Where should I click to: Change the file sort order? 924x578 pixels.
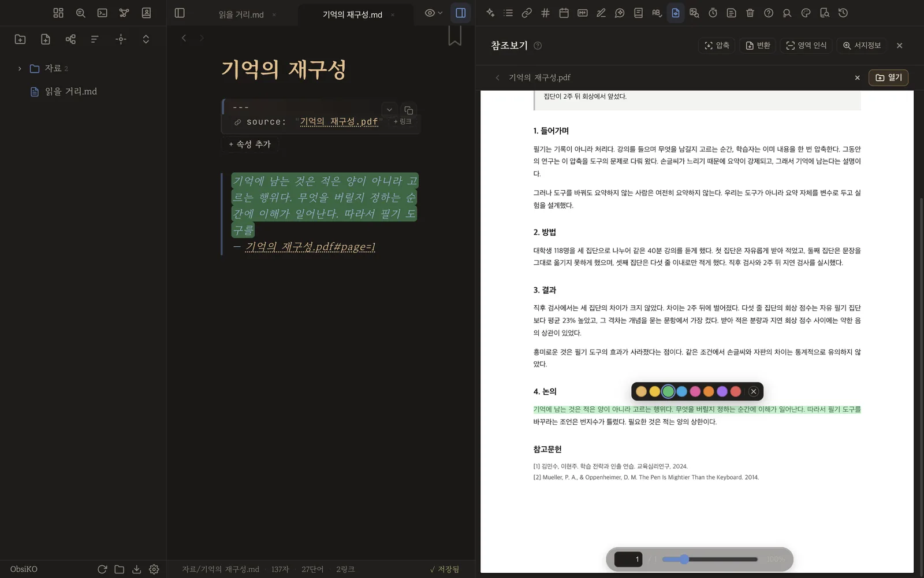point(95,39)
